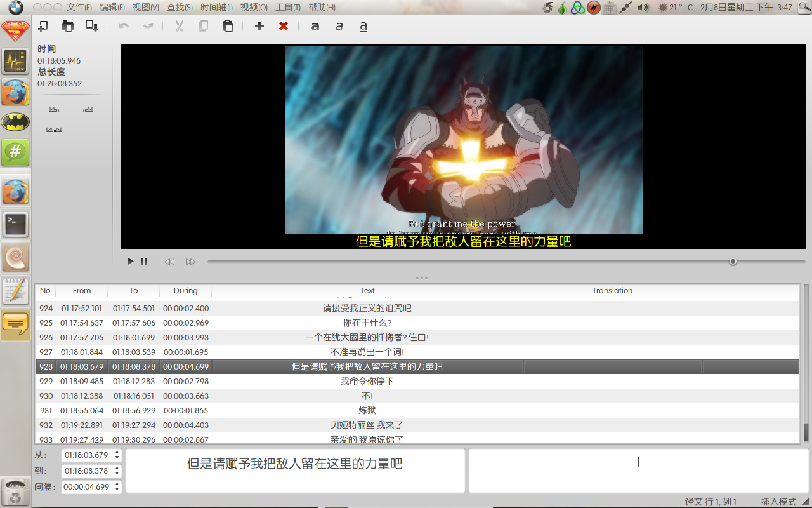The image size is (812, 508).
Task: Select subtitle row 931 炼狱
Action: 417,410
